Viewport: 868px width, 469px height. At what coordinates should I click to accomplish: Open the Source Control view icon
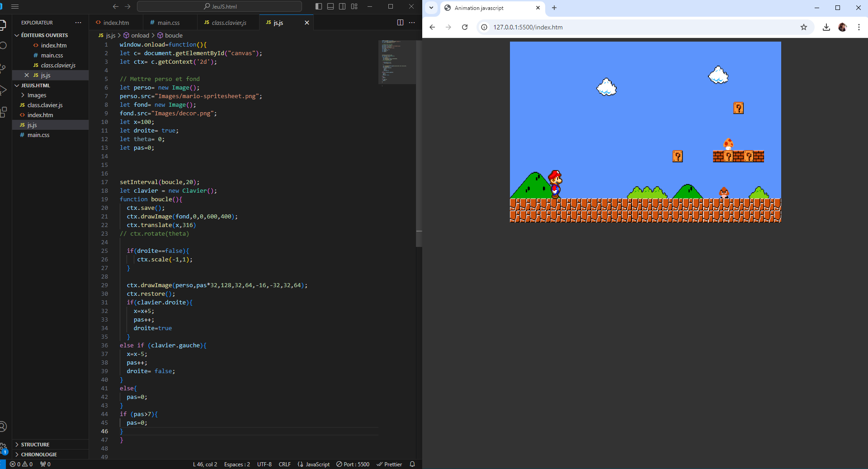click(x=4, y=68)
